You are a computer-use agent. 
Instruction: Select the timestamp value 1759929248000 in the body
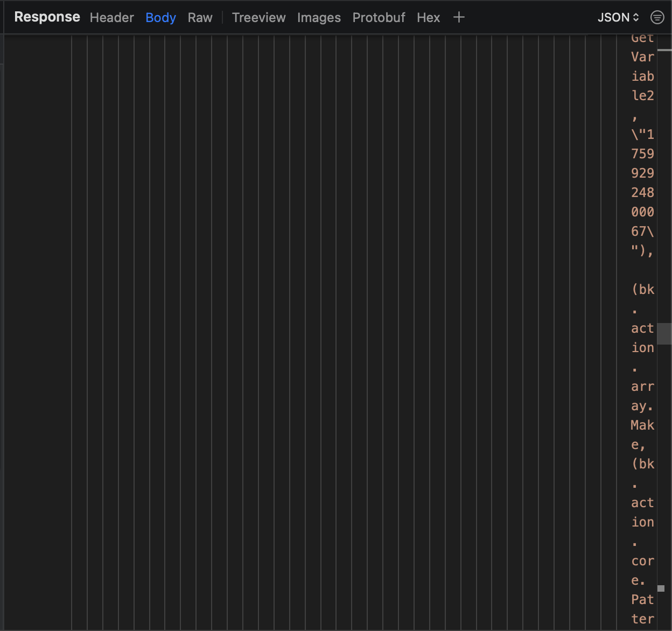coord(642,183)
